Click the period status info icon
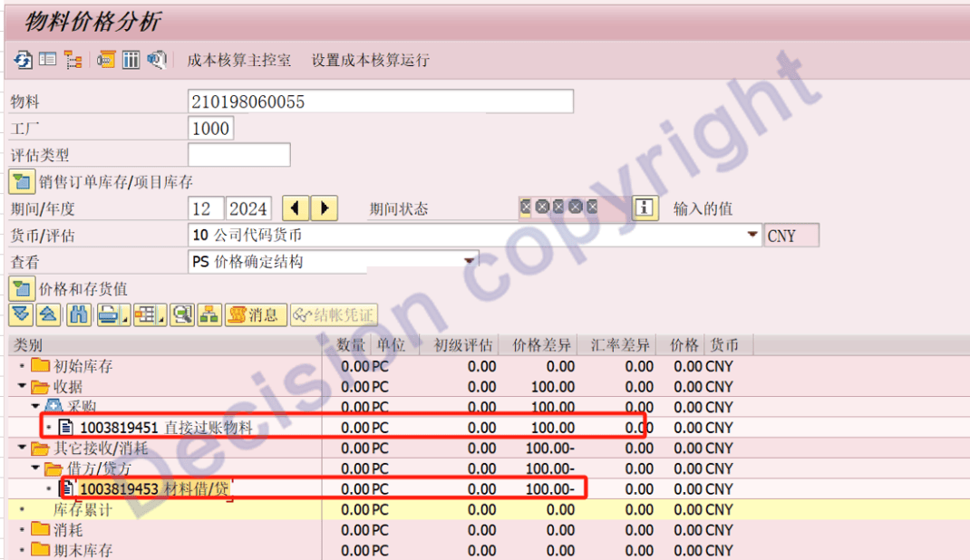 [644, 208]
